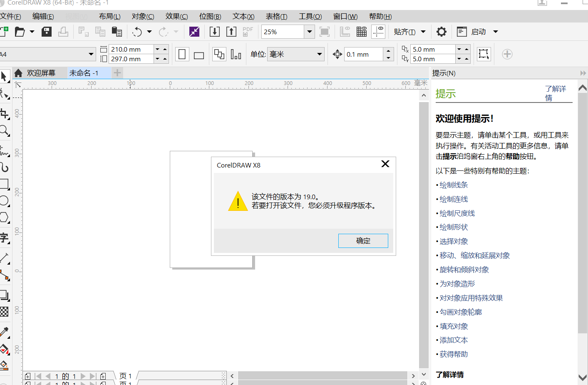Click the Export icon on the toolbar
588x385 pixels.
(x=231, y=32)
